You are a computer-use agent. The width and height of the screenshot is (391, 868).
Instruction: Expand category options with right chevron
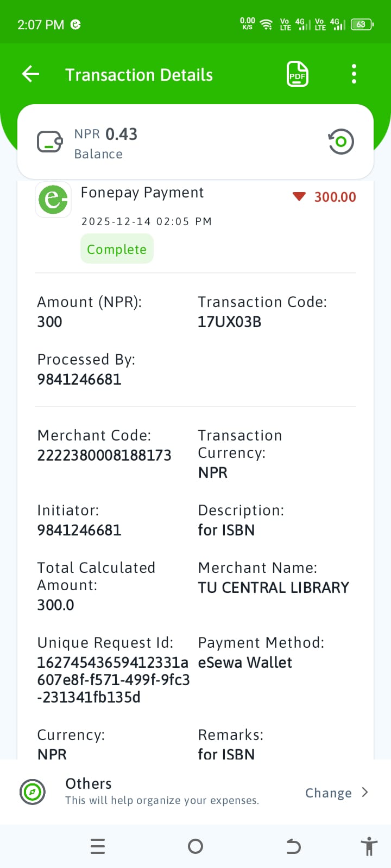tap(365, 792)
